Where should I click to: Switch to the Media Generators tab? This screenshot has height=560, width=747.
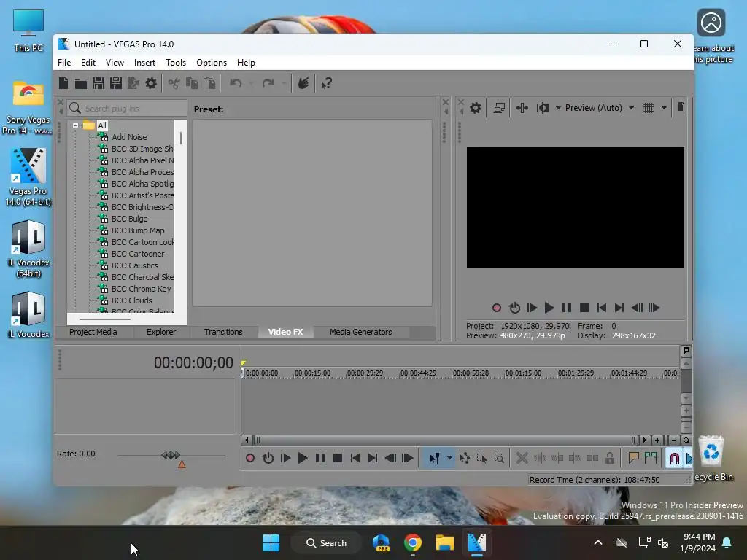coord(360,332)
